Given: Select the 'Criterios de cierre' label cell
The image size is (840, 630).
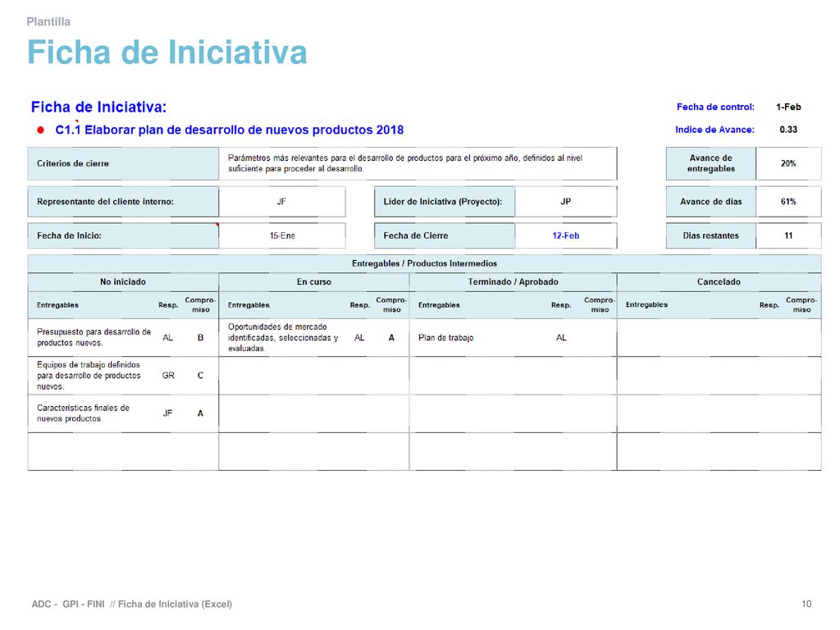Looking at the screenshot, I should coord(123,163).
